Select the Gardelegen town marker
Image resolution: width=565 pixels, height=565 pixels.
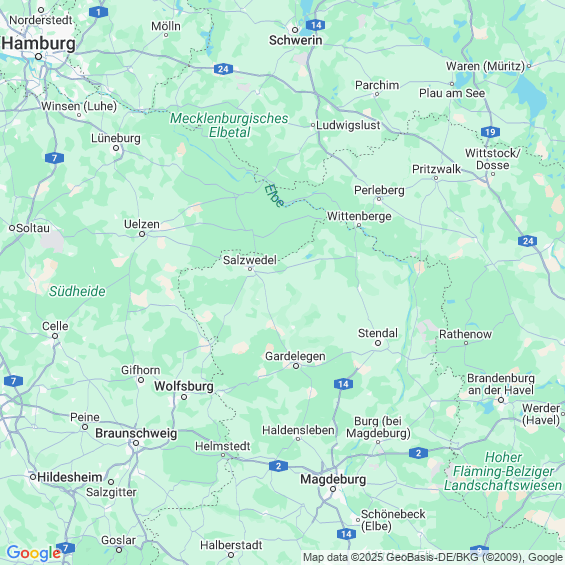point(296,366)
